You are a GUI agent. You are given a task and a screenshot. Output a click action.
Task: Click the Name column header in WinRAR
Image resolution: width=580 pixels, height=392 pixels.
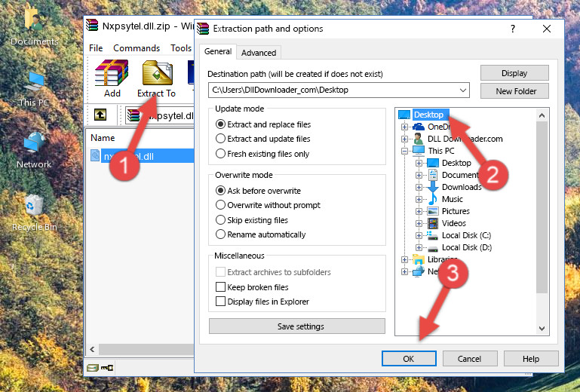[103, 138]
